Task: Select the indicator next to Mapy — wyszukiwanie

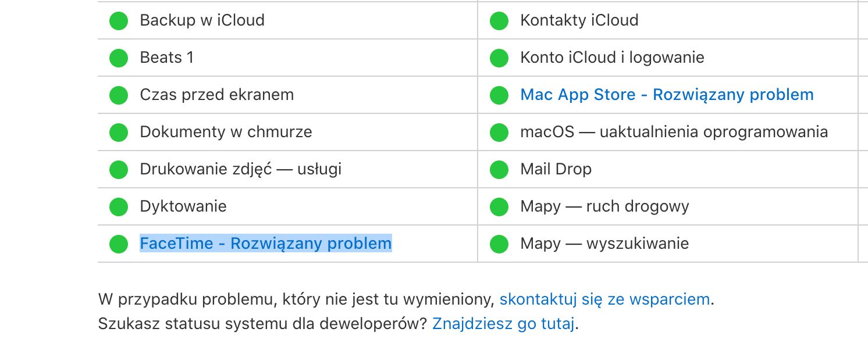Action: (x=498, y=244)
